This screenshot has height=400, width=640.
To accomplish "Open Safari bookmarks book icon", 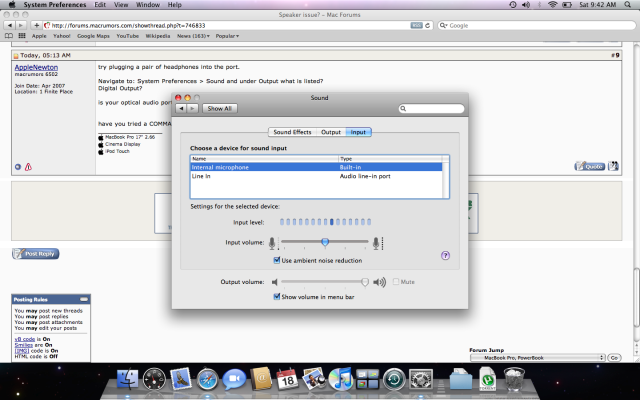I will click(9, 36).
